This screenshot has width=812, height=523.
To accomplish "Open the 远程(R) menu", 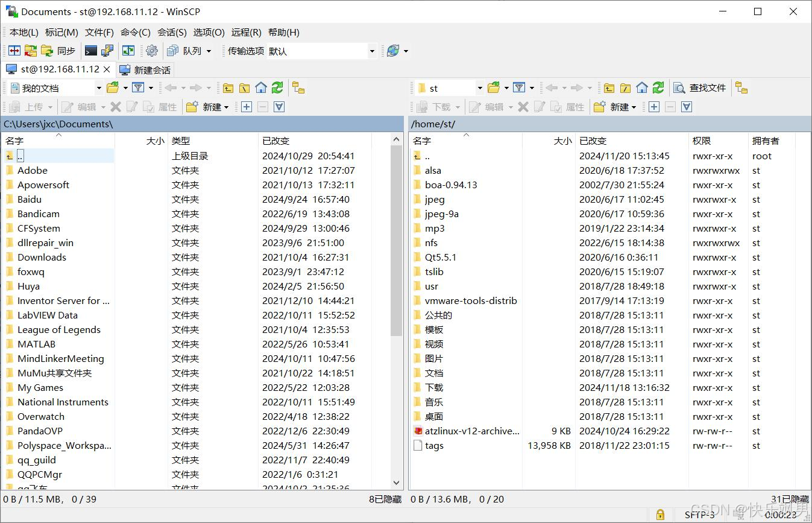I will [247, 33].
